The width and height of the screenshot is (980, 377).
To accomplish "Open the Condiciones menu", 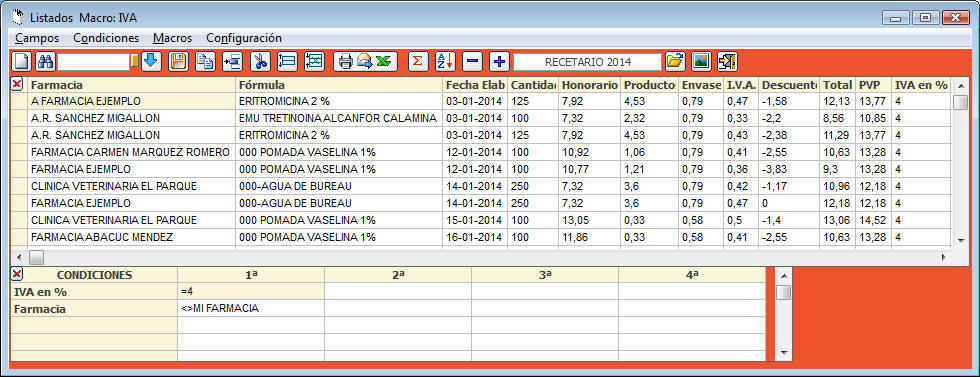I will [x=106, y=38].
